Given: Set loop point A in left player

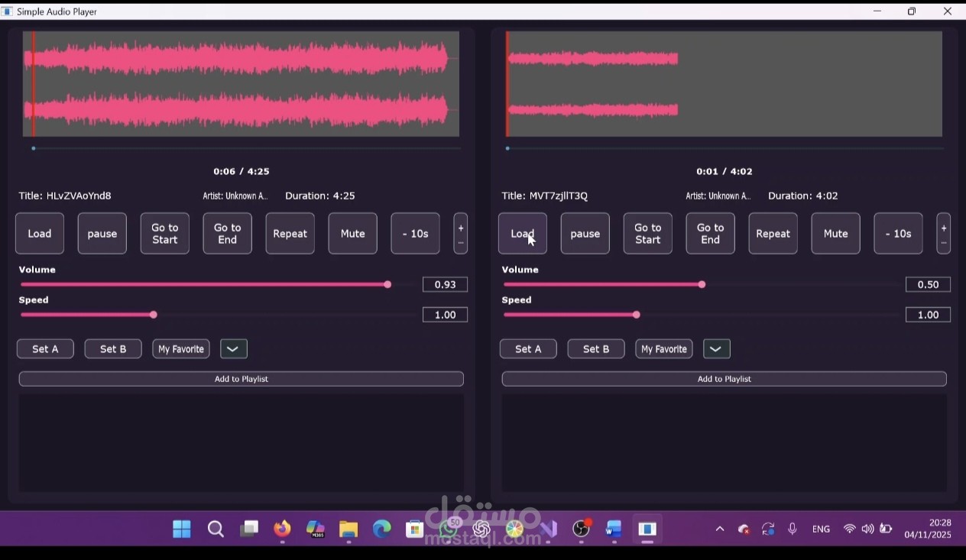Looking at the screenshot, I should point(45,349).
